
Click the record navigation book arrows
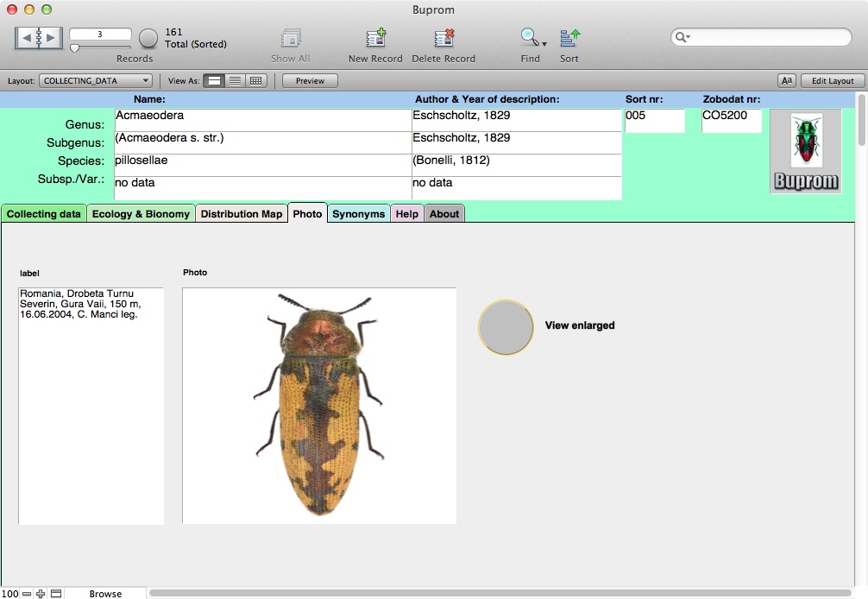pyautogui.click(x=39, y=38)
